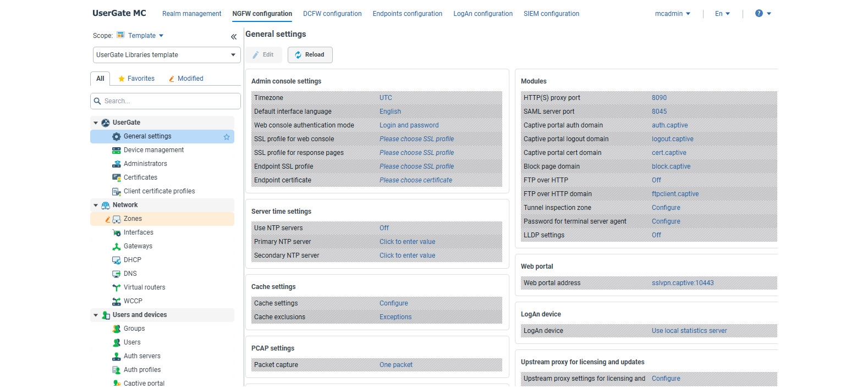Favorite General settings with the star icon

pos(227,137)
